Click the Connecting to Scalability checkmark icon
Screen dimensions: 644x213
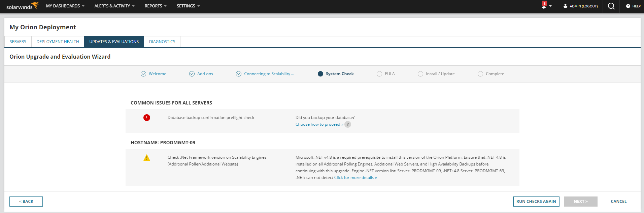[239, 74]
